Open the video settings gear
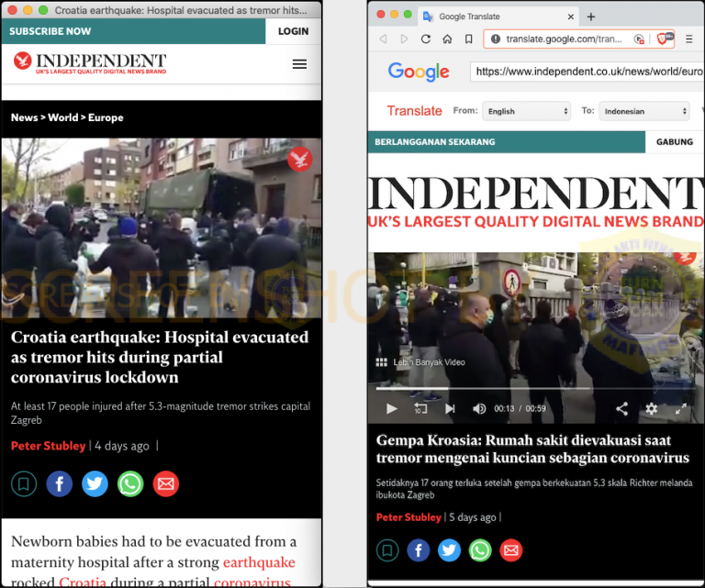The image size is (705, 588). (x=651, y=408)
